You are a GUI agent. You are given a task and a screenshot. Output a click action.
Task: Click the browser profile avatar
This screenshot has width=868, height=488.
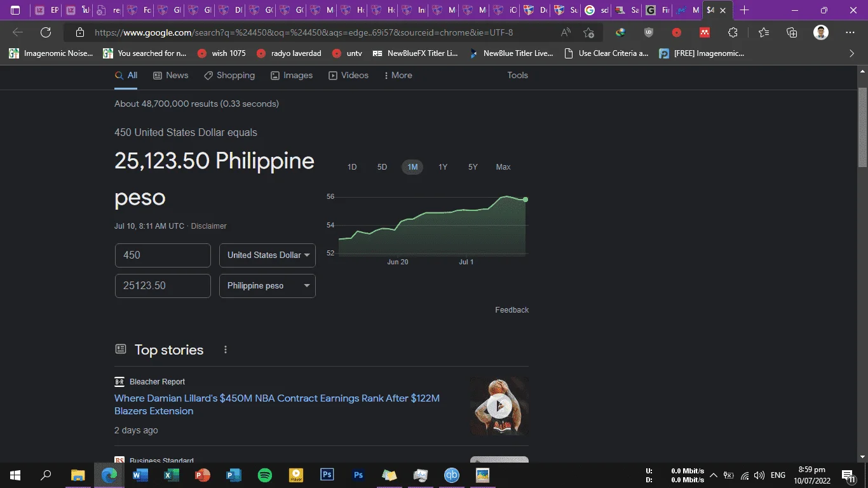(x=821, y=32)
